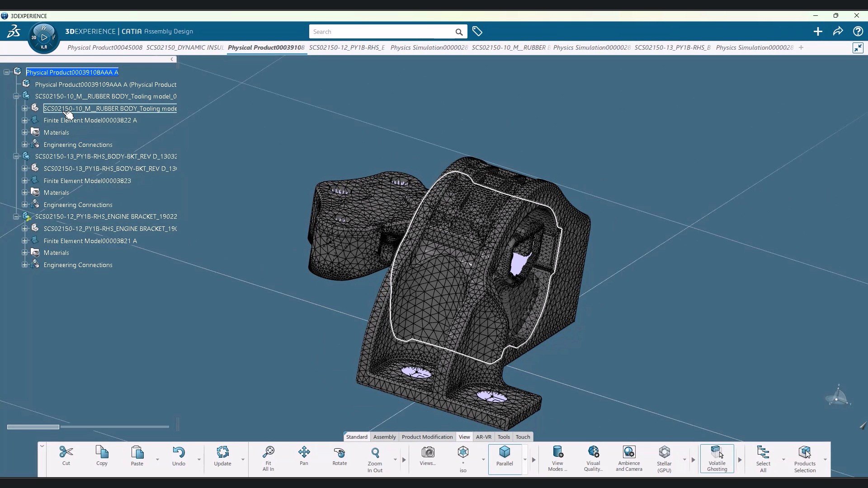This screenshot has width=868, height=488.
Task: Open Ambience and Camera settings
Action: pyautogui.click(x=629, y=457)
